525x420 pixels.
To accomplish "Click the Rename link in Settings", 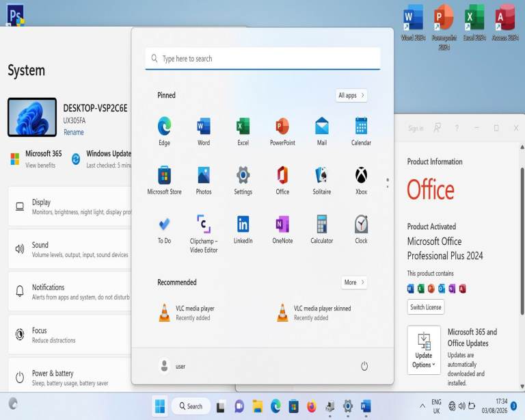I will point(74,132).
